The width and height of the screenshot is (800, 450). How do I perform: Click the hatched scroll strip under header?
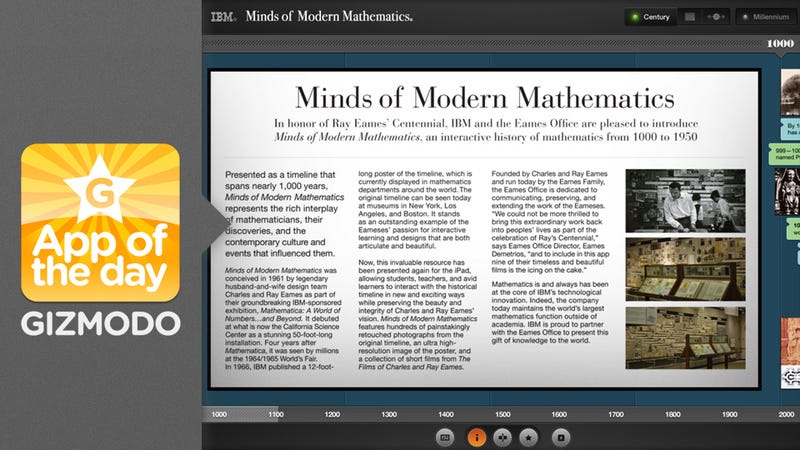coord(483,44)
